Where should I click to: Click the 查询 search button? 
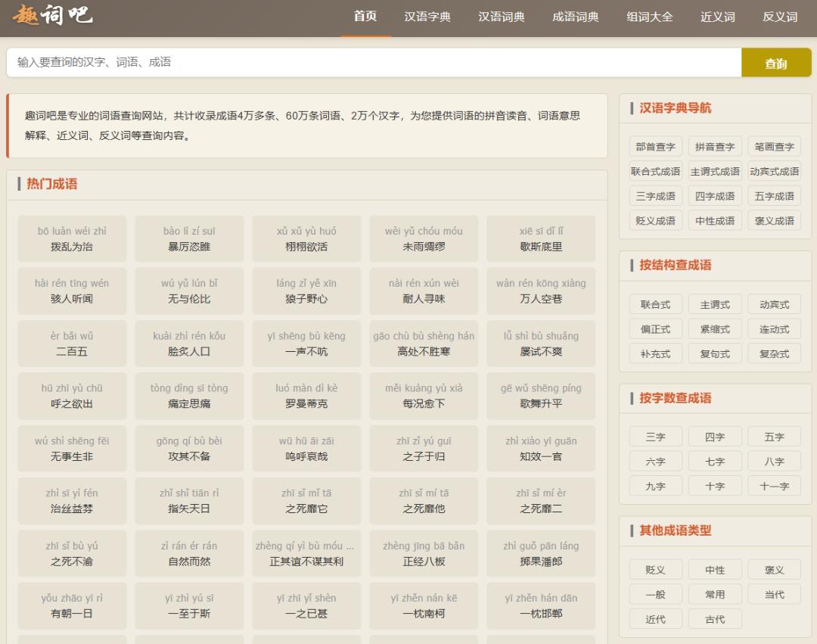pos(776,63)
